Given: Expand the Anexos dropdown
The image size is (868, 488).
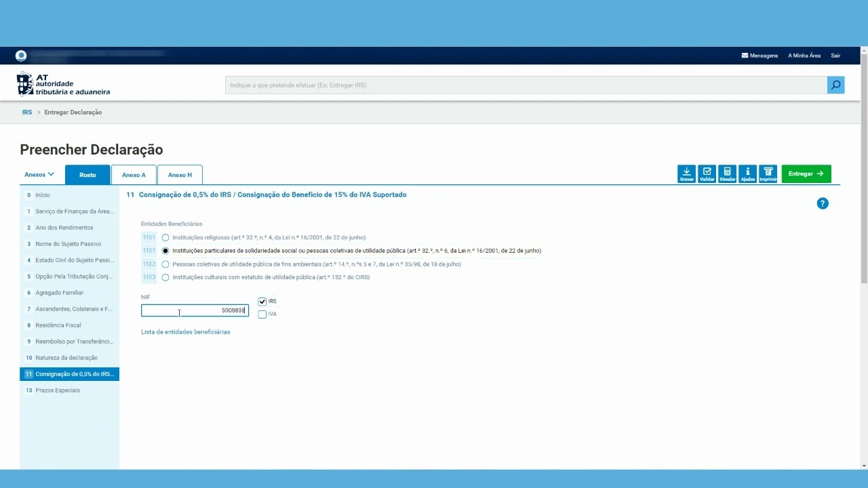Looking at the screenshot, I should point(39,175).
